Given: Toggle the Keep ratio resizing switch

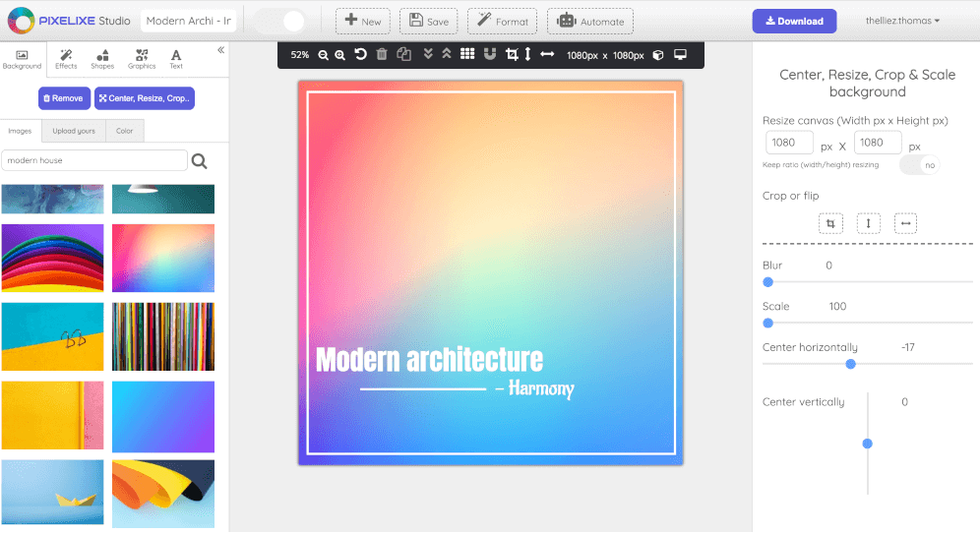Looking at the screenshot, I should coord(920,165).
